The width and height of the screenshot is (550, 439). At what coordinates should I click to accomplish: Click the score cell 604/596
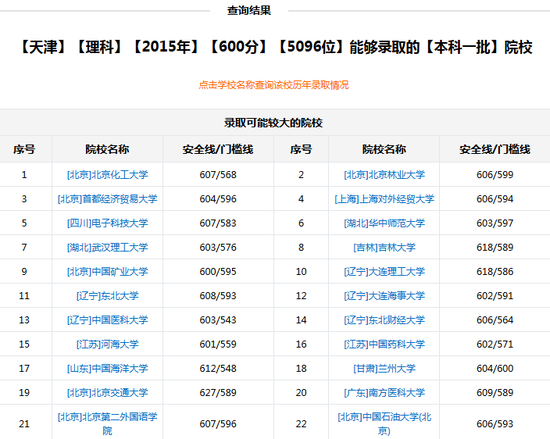pos(218,199)
